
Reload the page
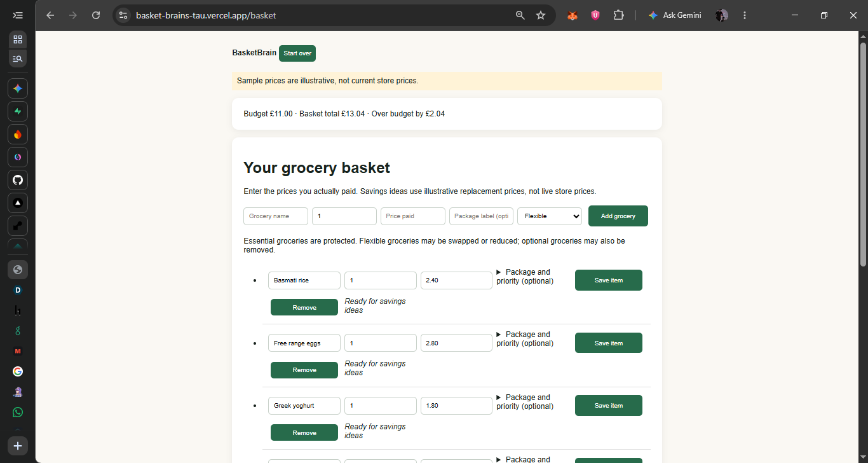point(96,15)
